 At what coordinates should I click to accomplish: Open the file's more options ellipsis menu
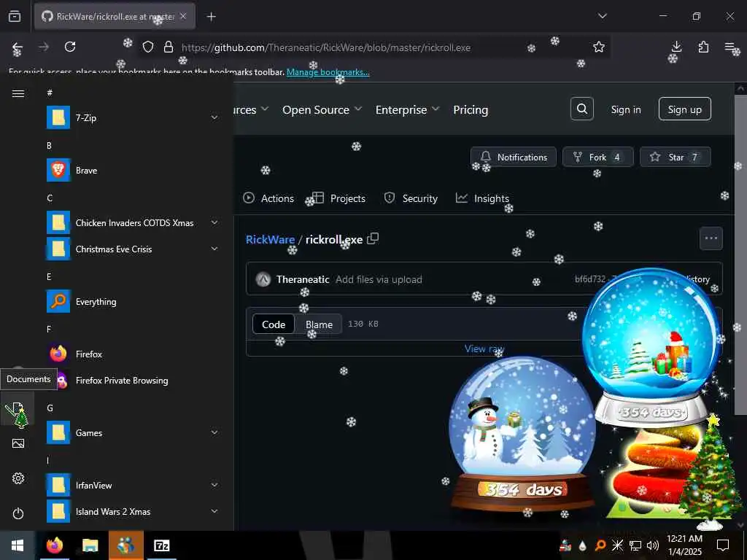click(x=711, y=238)
